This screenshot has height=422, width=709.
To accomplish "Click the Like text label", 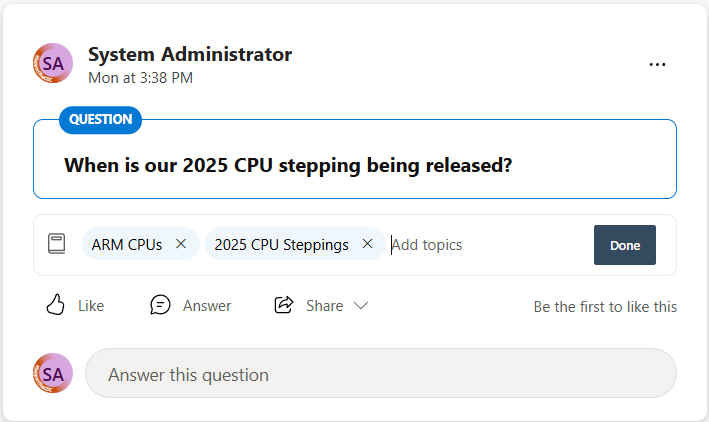I will 91,306.
